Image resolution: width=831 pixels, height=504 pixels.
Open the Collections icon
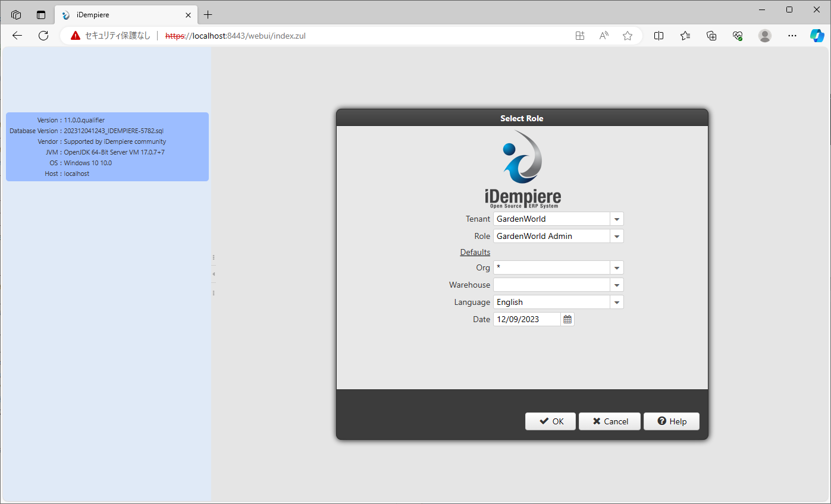coord(711,36)
